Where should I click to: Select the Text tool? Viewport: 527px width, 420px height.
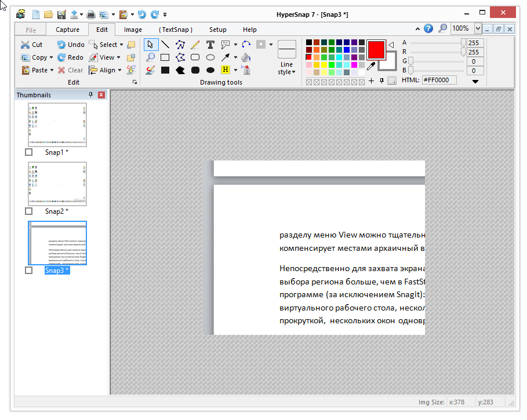pos(210,45)
